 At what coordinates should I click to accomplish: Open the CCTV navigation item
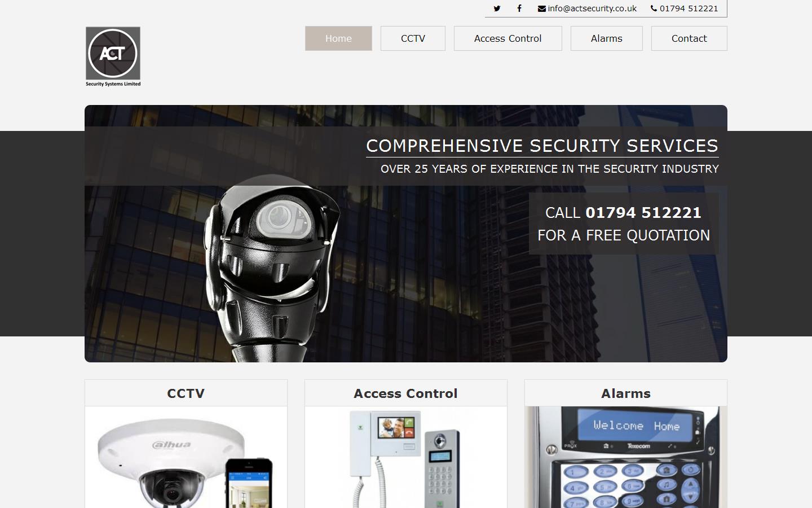(413, 38)
